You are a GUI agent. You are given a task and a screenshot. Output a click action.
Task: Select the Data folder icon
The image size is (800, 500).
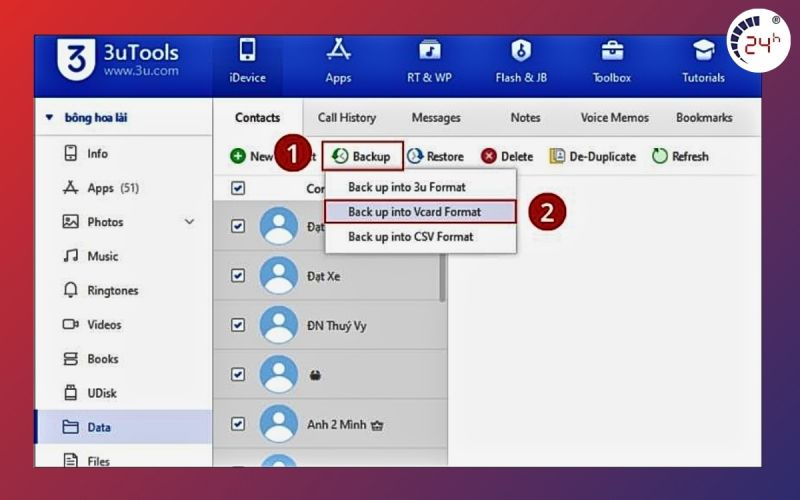tap(70, 427)
